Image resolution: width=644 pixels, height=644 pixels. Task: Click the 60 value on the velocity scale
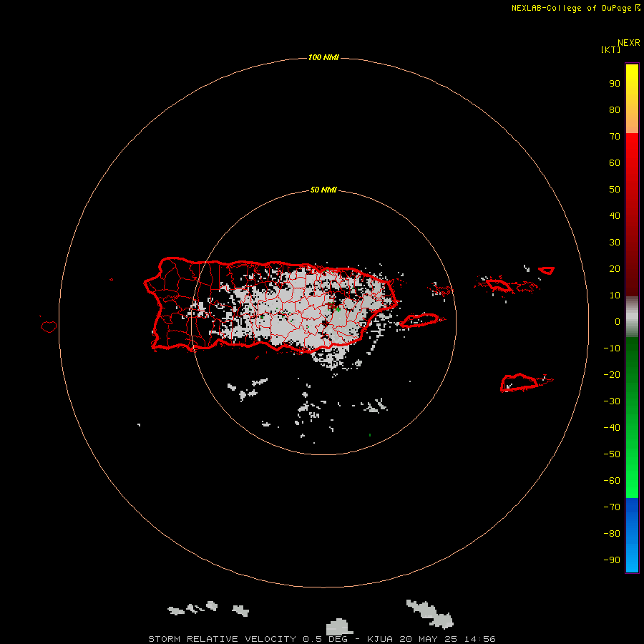click(615, 163)
